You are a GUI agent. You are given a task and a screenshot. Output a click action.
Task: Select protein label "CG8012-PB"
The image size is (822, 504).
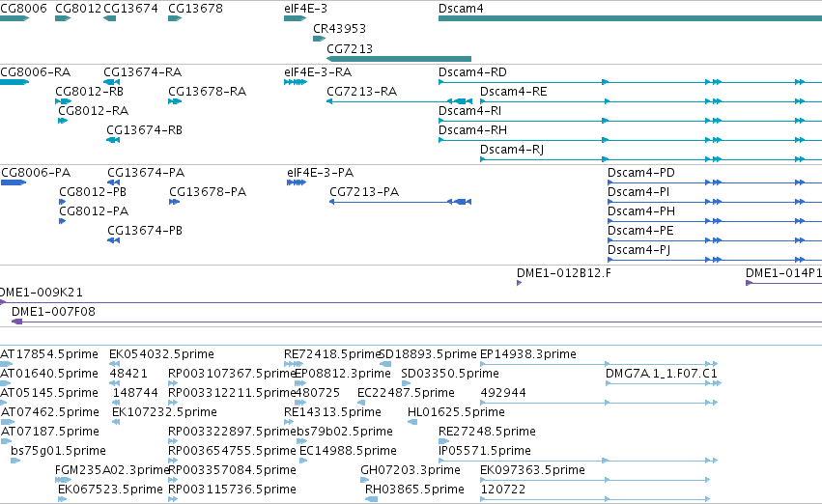tap(93, 192)
